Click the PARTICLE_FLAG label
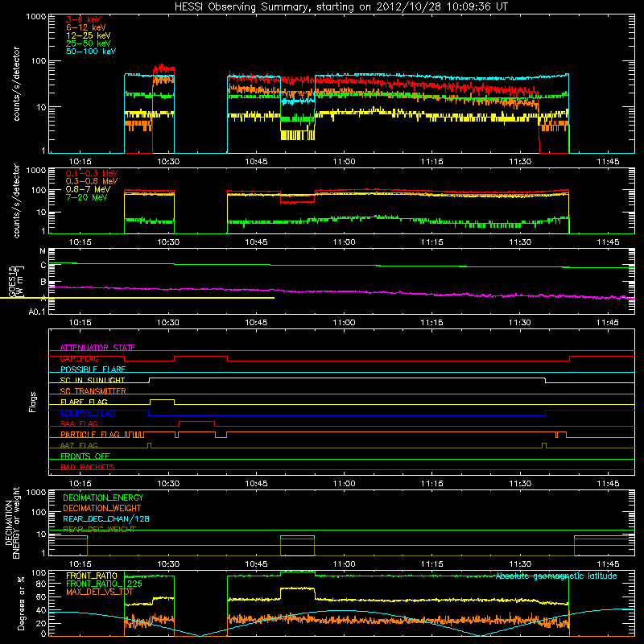 point(90,435)
